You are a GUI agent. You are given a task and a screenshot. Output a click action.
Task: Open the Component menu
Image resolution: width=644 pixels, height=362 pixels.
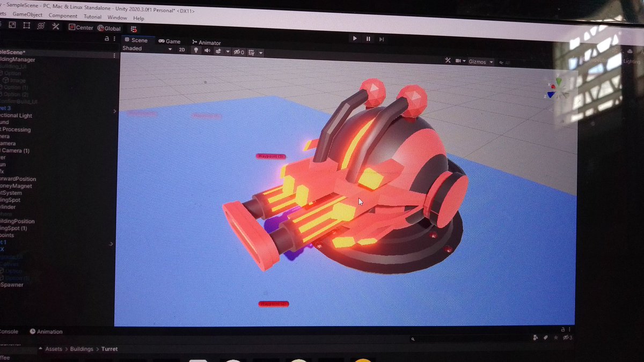click(63, 16)
